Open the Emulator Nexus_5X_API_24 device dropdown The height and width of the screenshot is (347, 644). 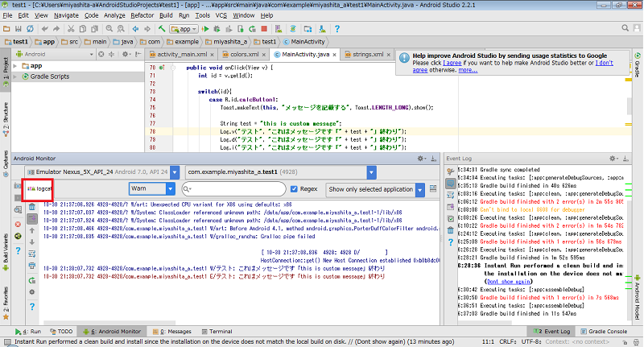click(x=101, y=172)
